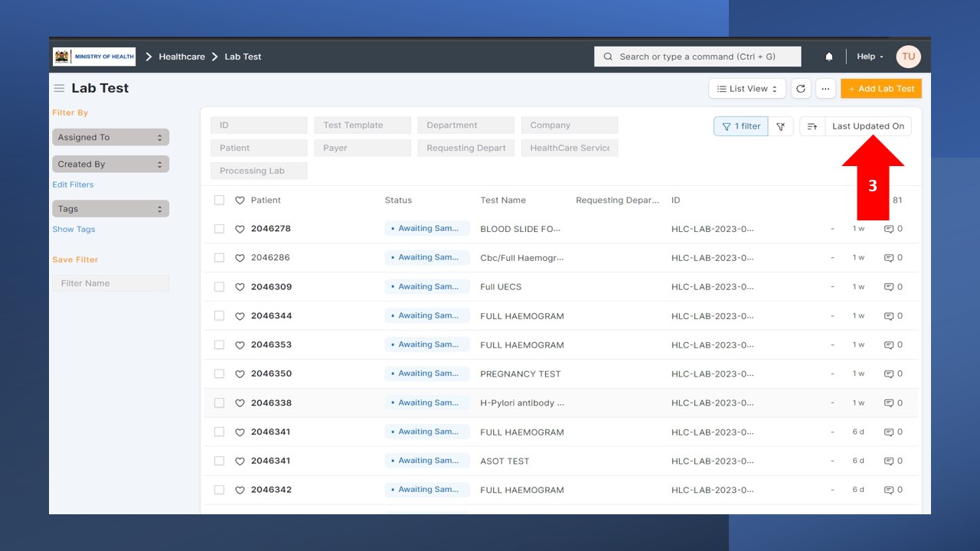Click the Ministry of Health logo
Screen dimensions: 980x551
94,57
